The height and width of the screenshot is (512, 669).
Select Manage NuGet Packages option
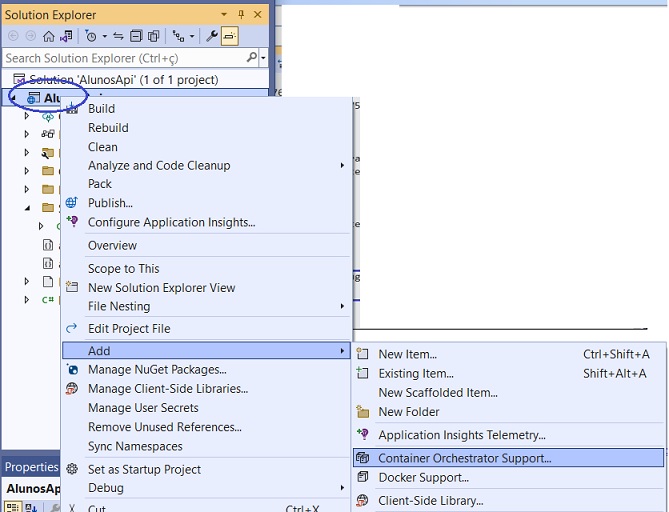(x=157, y=369)
